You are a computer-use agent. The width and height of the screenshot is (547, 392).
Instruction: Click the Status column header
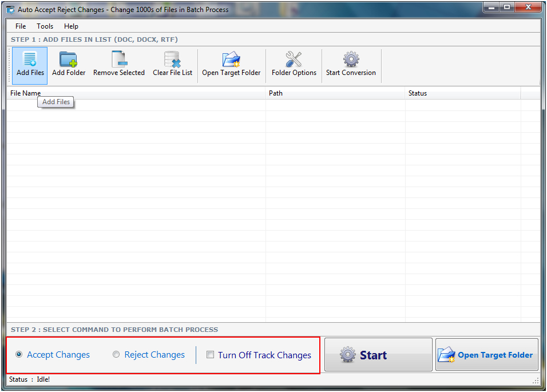coord(462,93)
